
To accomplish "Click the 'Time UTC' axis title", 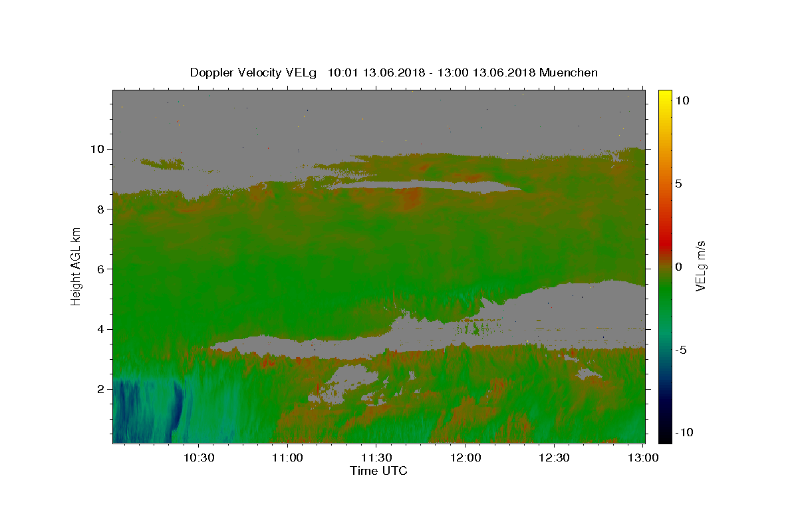I will coord(378,471).
